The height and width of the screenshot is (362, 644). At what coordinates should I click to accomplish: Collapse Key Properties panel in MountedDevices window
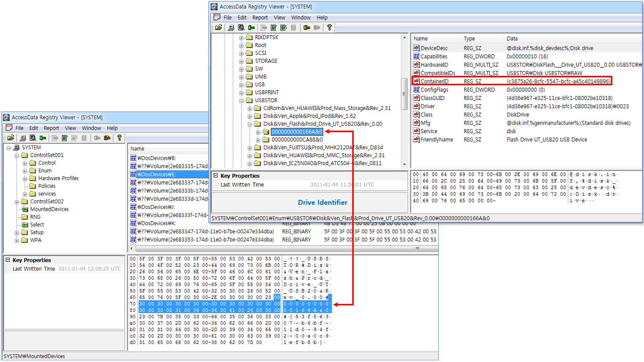(x=8, y=260)
